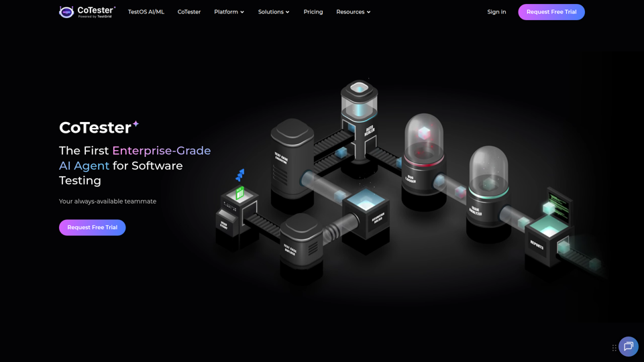Click the dotted drag handle beside chat
This screenshot has height=362, width=644.
click(614, 348)
